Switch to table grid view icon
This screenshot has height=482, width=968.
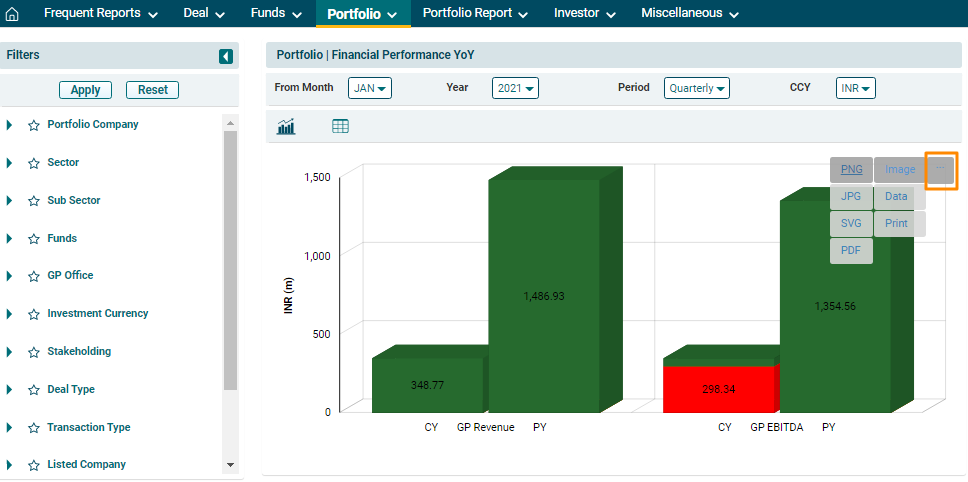tap(340, 126)
